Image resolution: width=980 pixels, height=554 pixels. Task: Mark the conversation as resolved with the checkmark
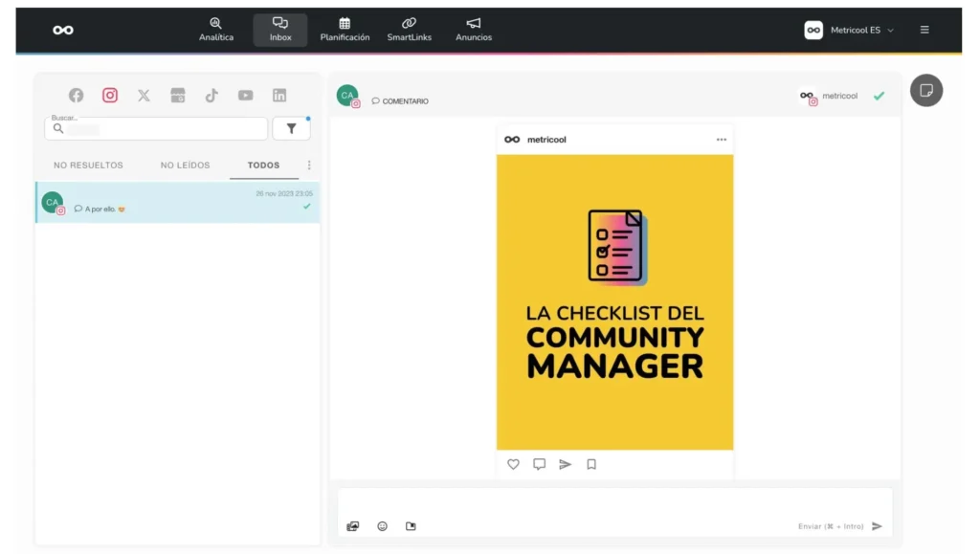pos(879,96)
